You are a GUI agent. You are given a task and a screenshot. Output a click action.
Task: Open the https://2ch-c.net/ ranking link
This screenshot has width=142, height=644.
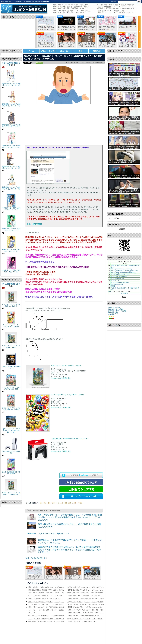(x=117, y=284)
